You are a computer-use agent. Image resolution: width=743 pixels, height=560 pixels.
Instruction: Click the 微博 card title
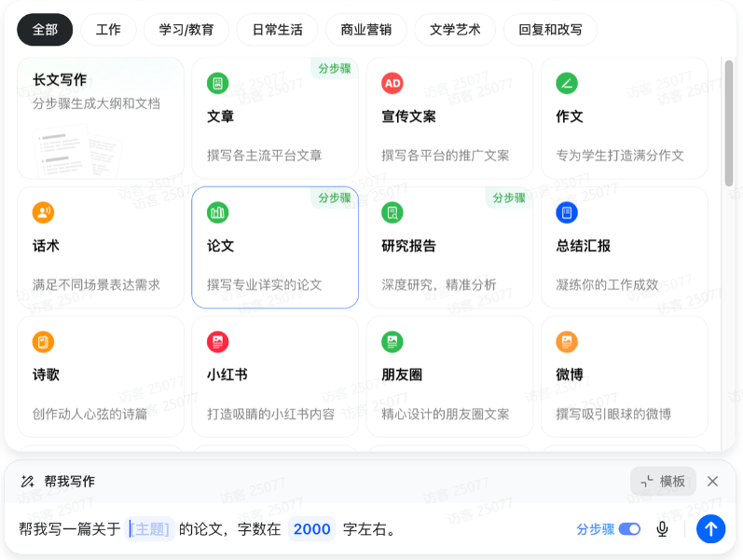[x=570, y=375]
